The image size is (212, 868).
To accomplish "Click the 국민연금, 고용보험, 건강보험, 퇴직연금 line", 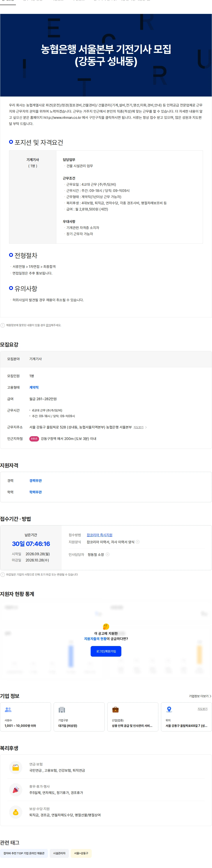I will coord(57,771).
